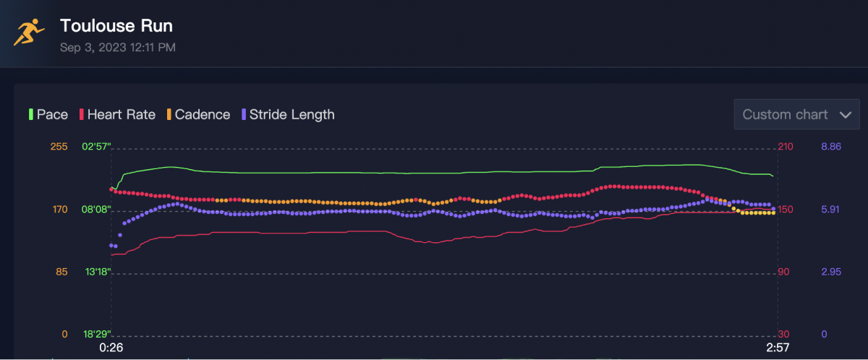Toggle Stride Length legend entry

(x=288, y=114)
